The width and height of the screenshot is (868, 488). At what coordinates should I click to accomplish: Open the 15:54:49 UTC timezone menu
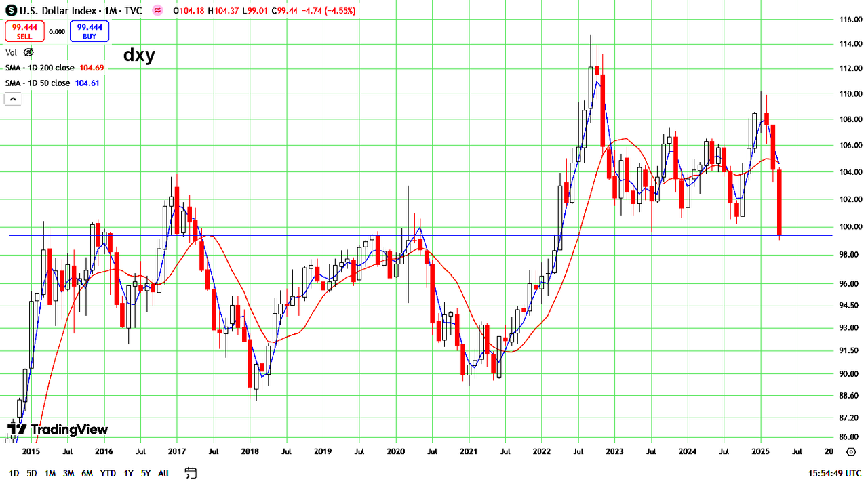point(835,473)
